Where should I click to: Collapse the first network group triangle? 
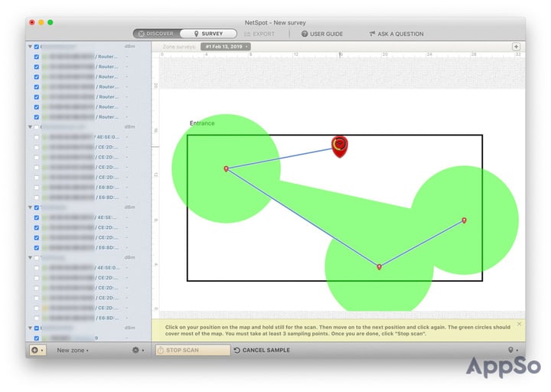click(x=30, y=47)
